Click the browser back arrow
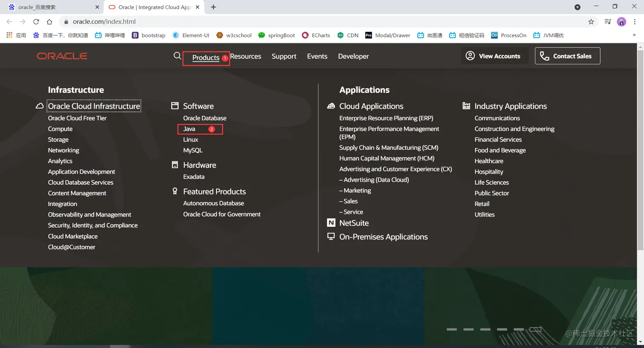Image resolution: width=644 pixels, height=348 pixels. (9, 22)
